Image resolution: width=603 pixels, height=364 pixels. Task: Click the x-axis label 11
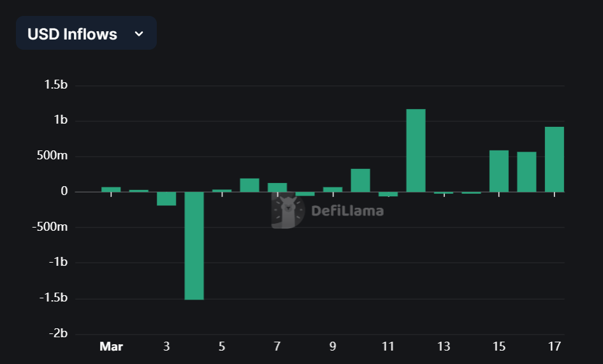[x=388, y=346]
